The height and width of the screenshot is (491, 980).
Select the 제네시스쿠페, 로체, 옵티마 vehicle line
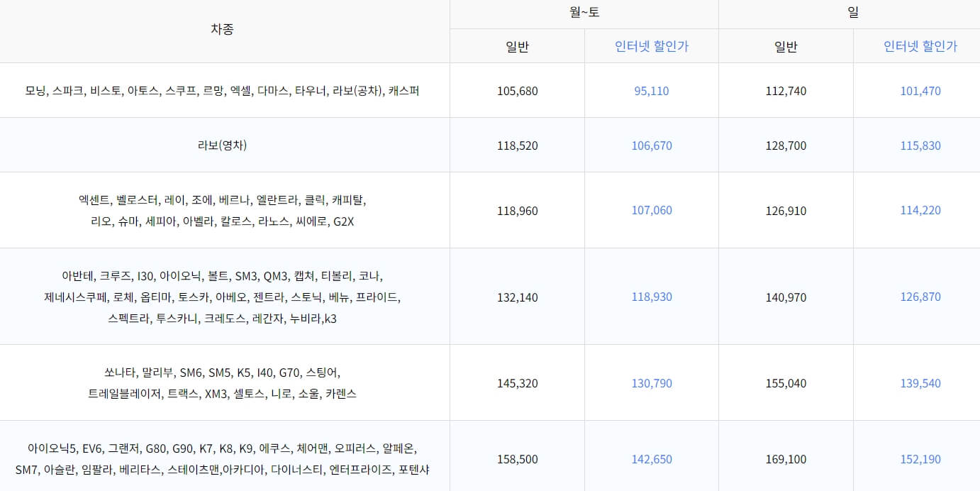(222, 297)
